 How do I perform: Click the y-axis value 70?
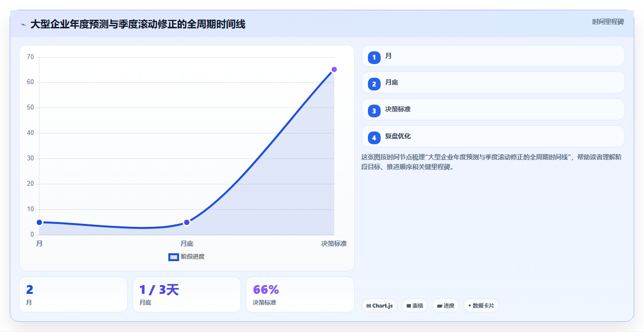pos(30,57)
